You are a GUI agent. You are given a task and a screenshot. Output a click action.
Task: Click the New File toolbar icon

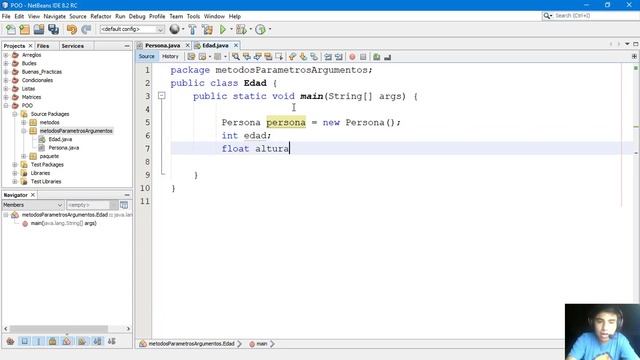coord(11,29)
